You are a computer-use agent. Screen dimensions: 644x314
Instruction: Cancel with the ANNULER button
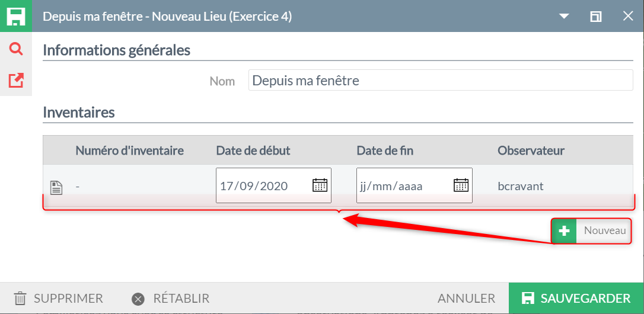[467, 299]
